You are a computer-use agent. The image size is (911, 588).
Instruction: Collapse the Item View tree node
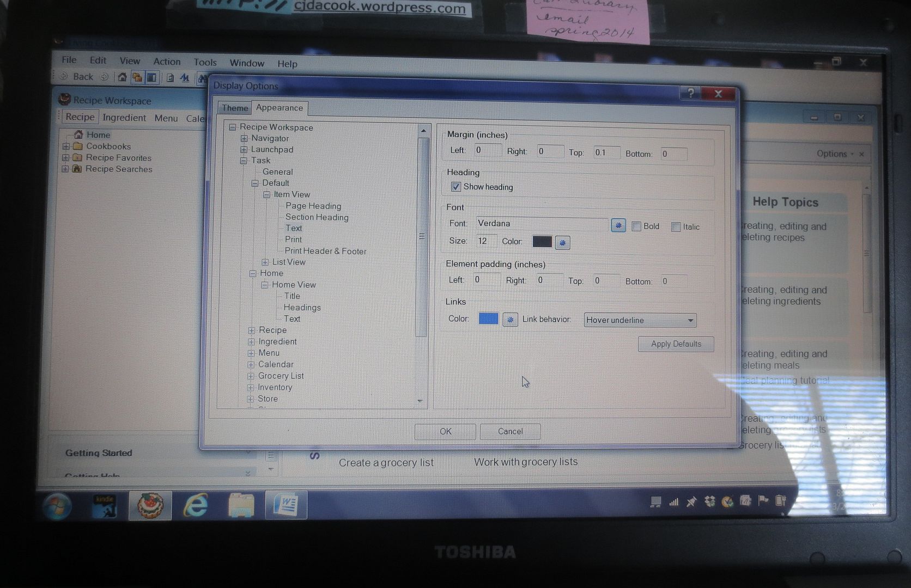266,194
